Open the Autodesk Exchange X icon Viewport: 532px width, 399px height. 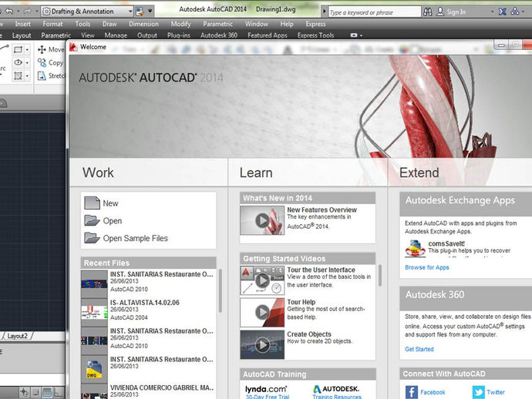[x=503, y=12]
